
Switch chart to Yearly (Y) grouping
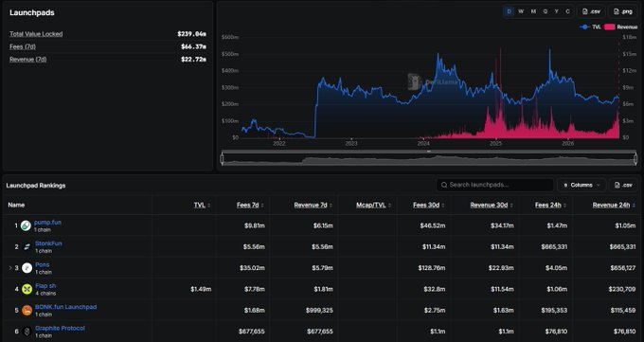[557, 11]
